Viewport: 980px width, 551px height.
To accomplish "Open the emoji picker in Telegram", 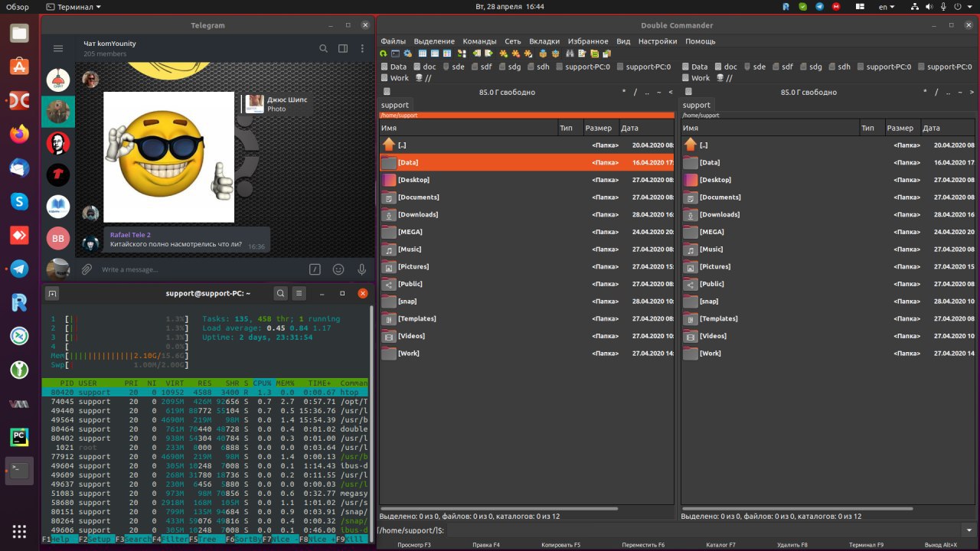I will click(338, 269).
